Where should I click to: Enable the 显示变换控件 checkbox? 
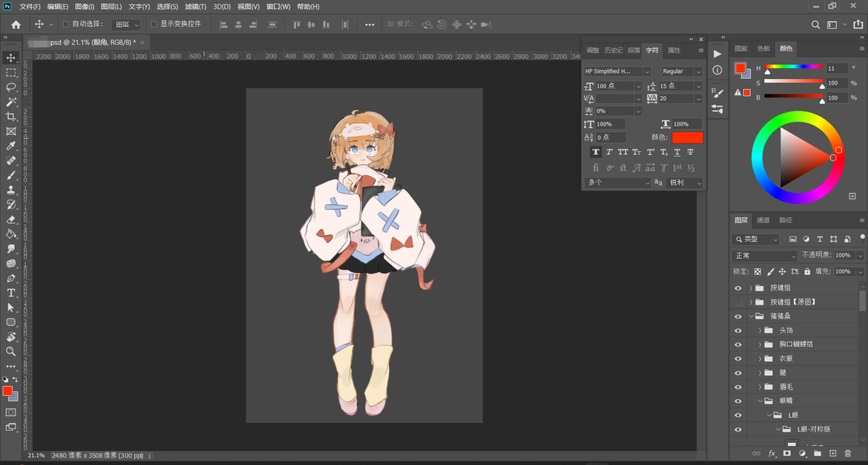(154, 24)
